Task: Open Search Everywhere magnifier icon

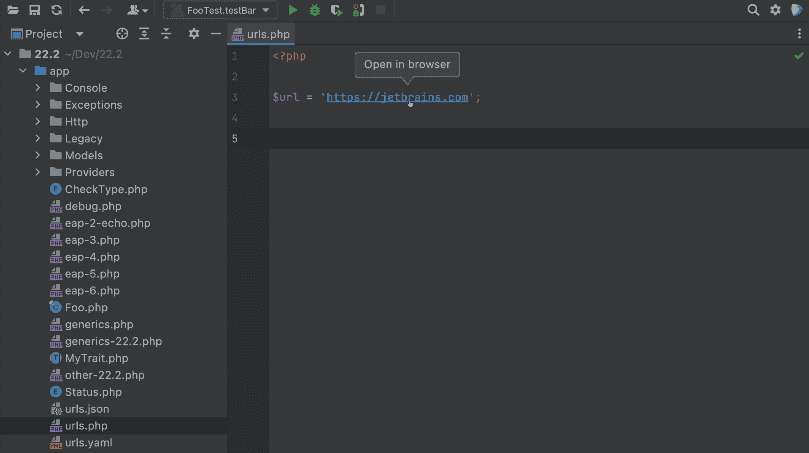Action: (x=753, y=10)
